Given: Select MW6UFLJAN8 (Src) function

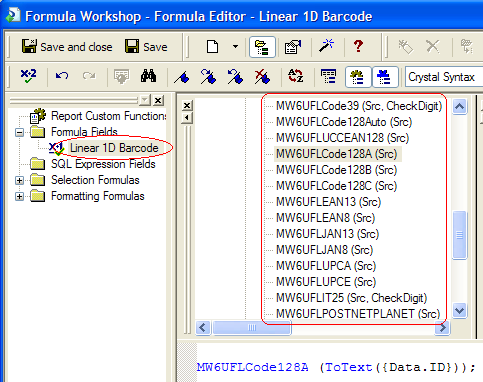Looking at the screenshot, I should tap(324, 250).
